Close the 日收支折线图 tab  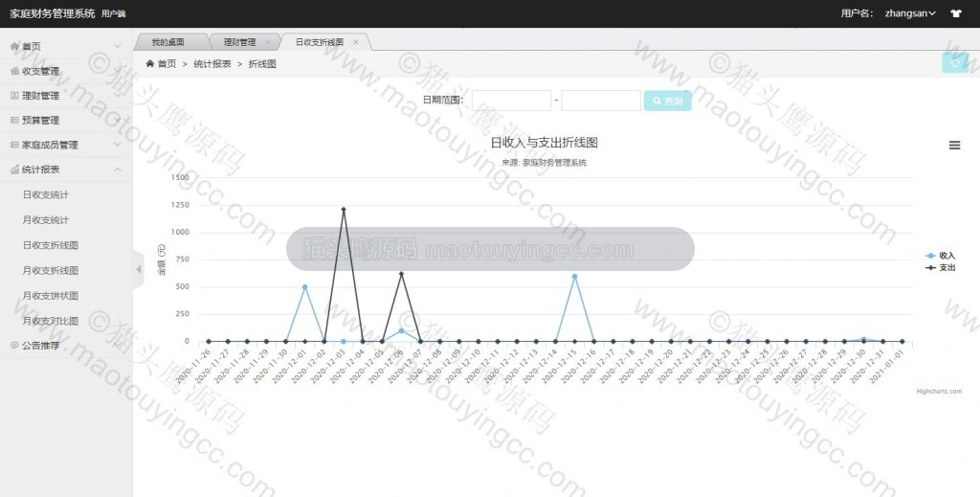pyautogui.click(x=356, y=42)
